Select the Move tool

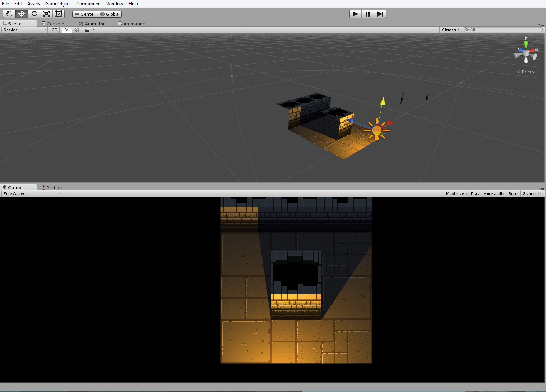[21, 13]
